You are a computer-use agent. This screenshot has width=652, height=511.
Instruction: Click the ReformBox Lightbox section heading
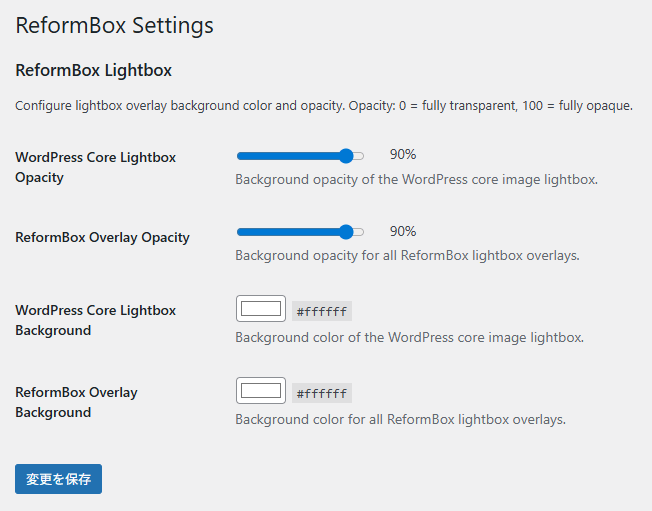(94, 70)
